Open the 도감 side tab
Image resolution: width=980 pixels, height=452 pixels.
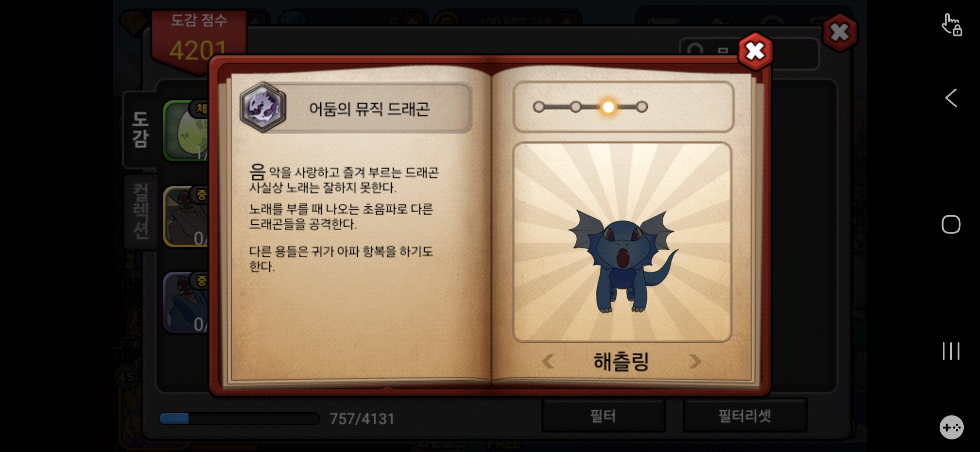140,130
